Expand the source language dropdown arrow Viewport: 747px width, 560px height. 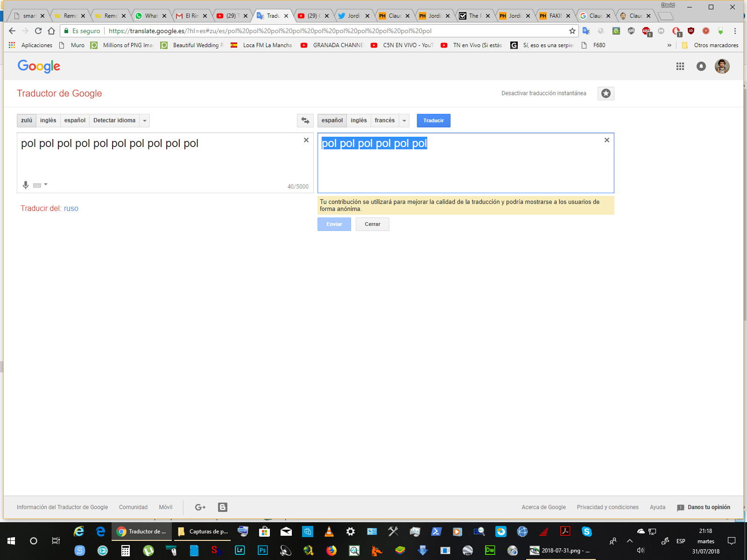click(145, 120)
